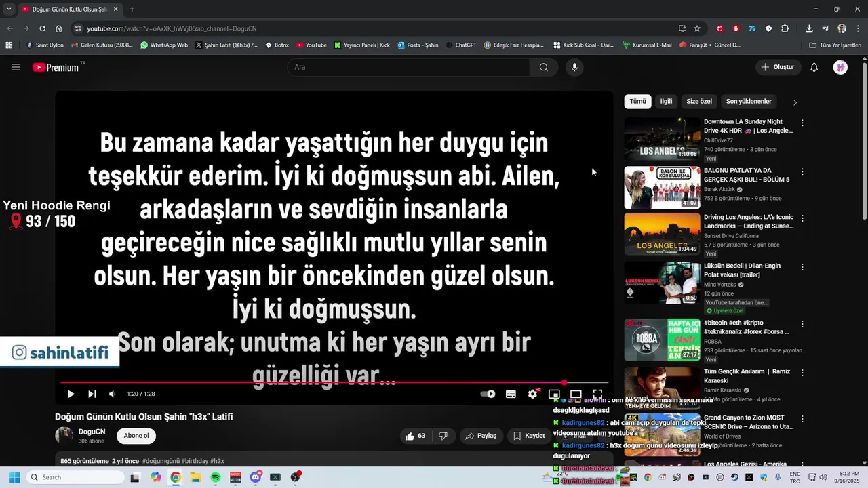The width and height of the screenshot is (868, 488).
Task: Switch to miniplayer mode
Action: [x=554, y=394]
